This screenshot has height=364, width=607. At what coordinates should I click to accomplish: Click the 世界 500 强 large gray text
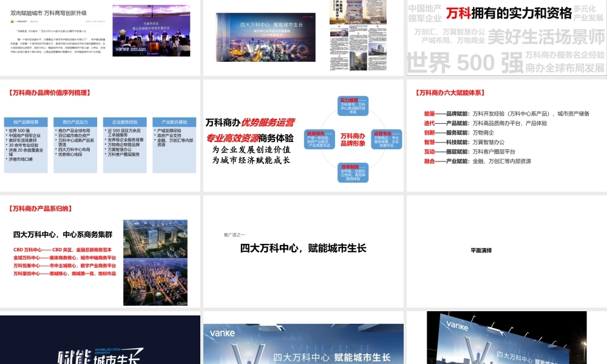pos(466,62)
